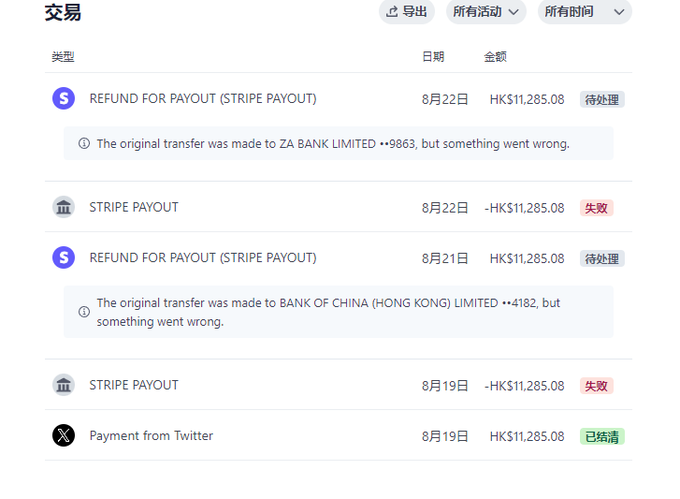Click the 类型 column header
Viewport: 680px width, 499px height.
click(x=63, y=56)
